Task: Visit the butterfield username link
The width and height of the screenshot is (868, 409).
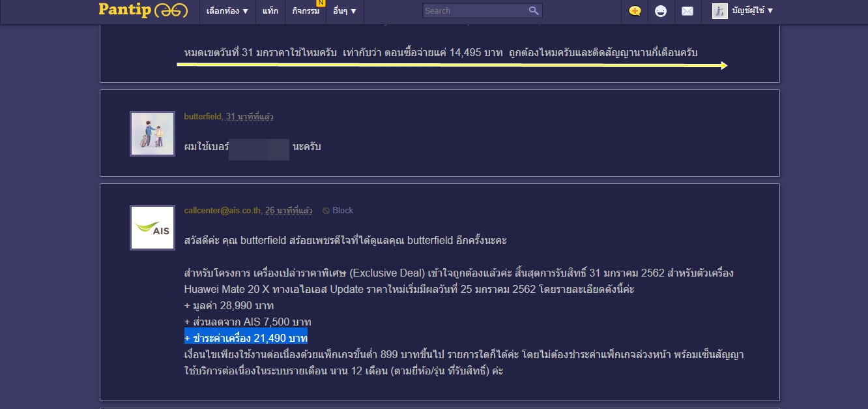Action: click(x=203, y=117)
